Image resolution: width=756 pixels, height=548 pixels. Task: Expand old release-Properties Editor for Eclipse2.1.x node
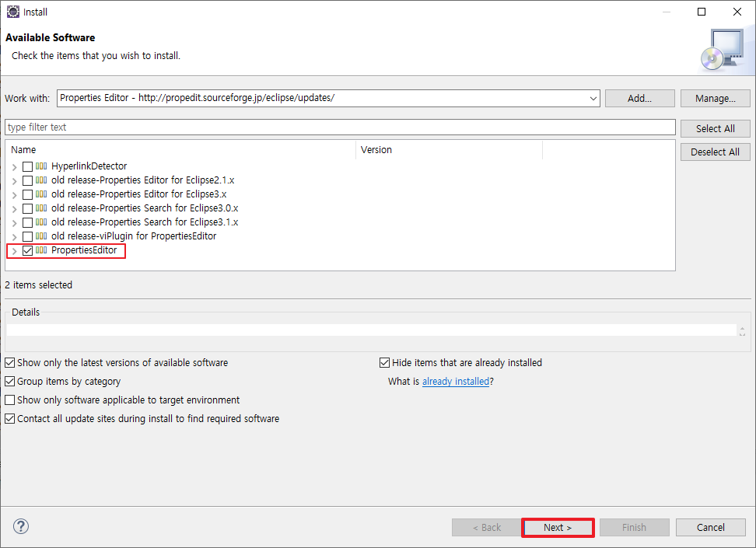click(x=15, y=181)
